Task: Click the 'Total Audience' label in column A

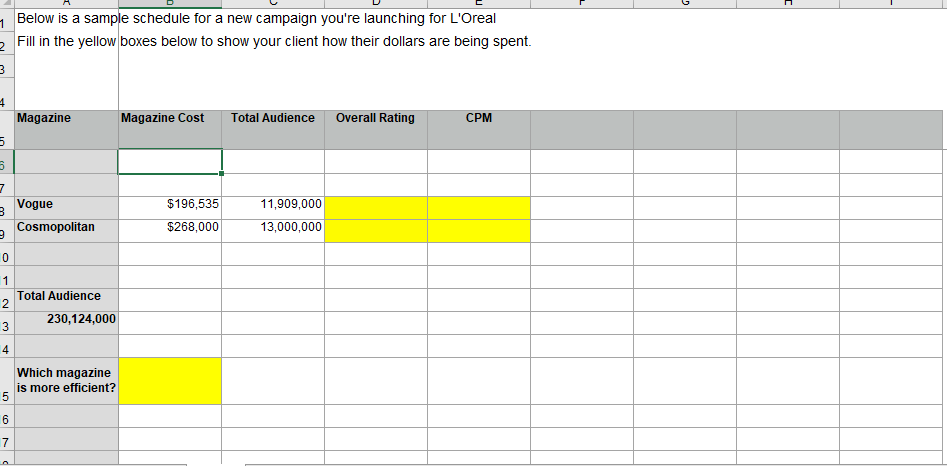Action: (x=66, y=300)
